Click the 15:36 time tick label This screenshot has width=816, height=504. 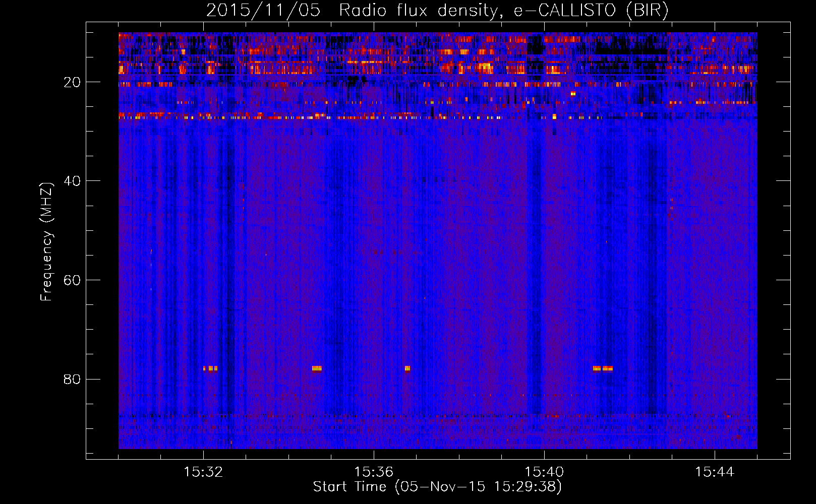click(x=374, y=472)
